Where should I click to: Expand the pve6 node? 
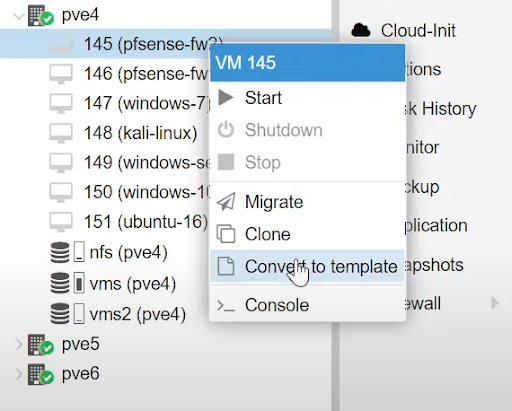coord(19,374)
